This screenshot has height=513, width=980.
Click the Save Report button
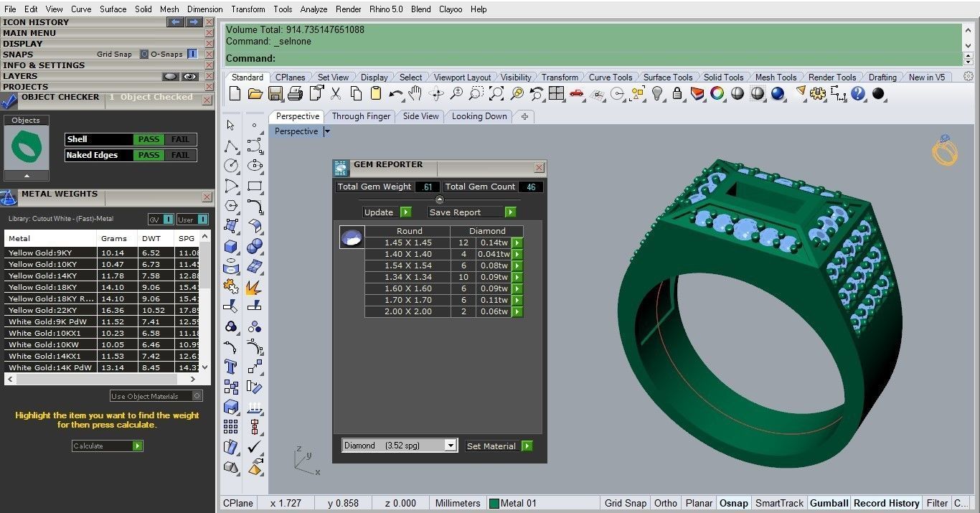[x=472, y=212]
